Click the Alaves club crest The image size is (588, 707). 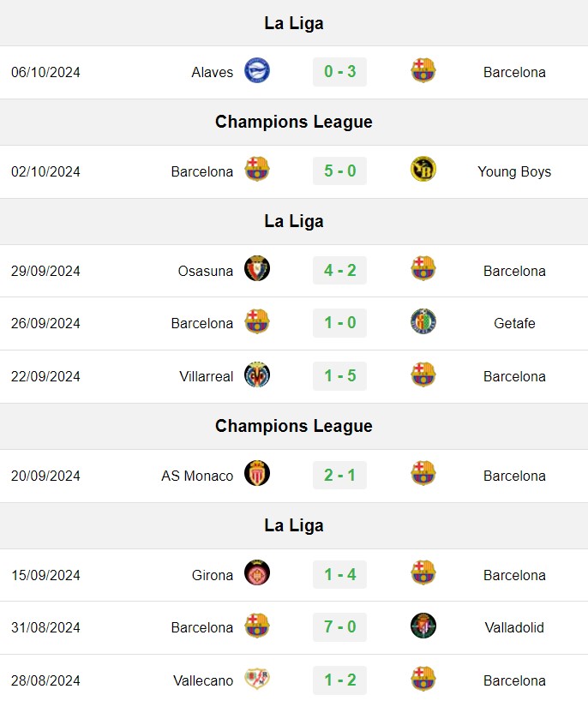click(257, 71)
